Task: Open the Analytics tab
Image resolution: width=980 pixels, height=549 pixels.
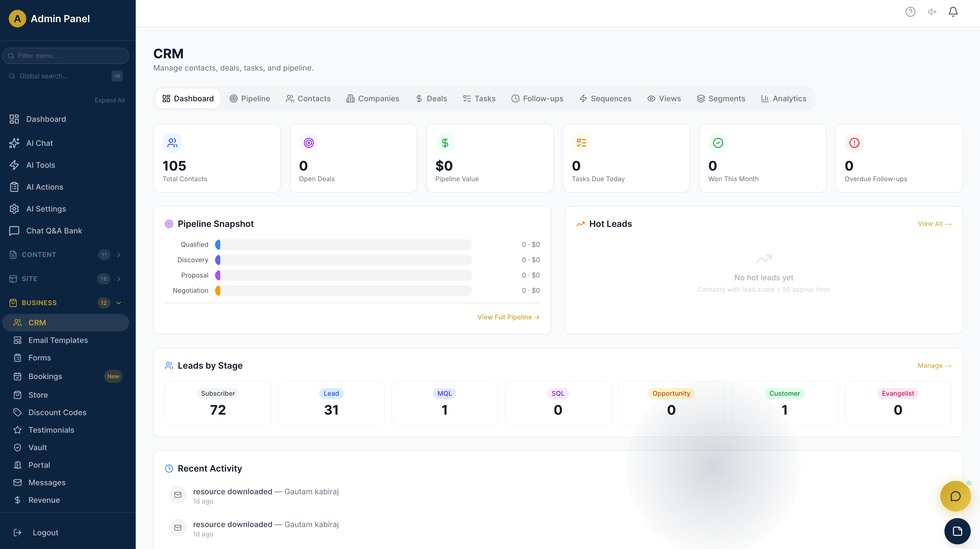Action: [x=783, y=99]
